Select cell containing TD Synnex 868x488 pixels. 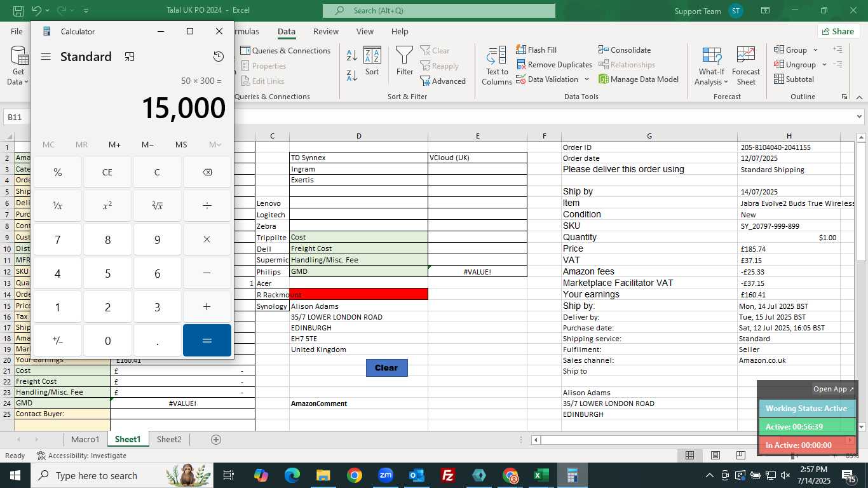358,158
